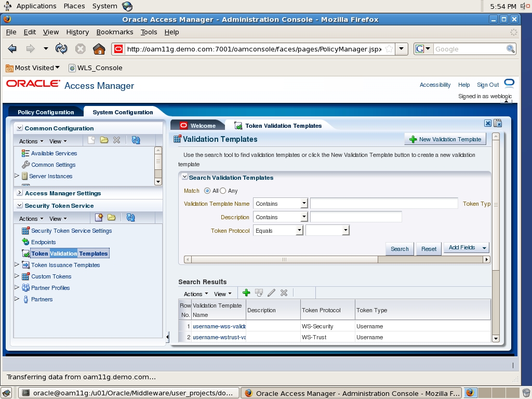Switch to Policy Configuration tab
532x399 pixels.
pyautogui.click(x=46, y=112)
